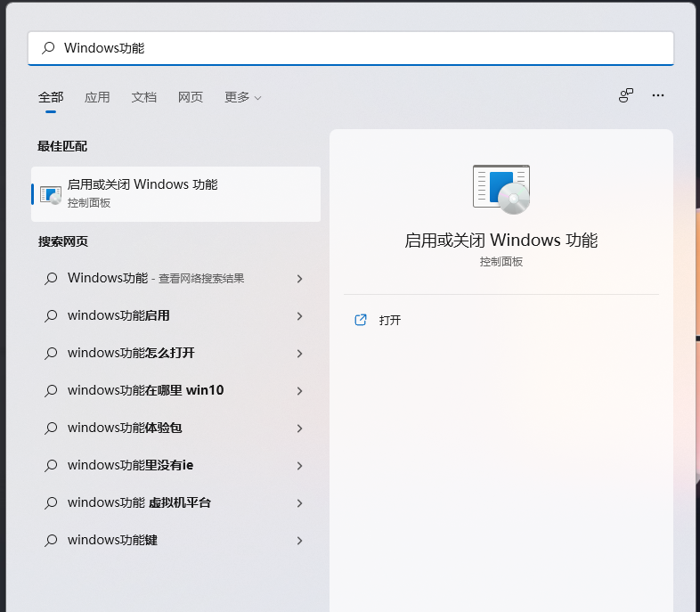Switch to the 文档 tab
700x612 pixels.
(x=143, y=97)
